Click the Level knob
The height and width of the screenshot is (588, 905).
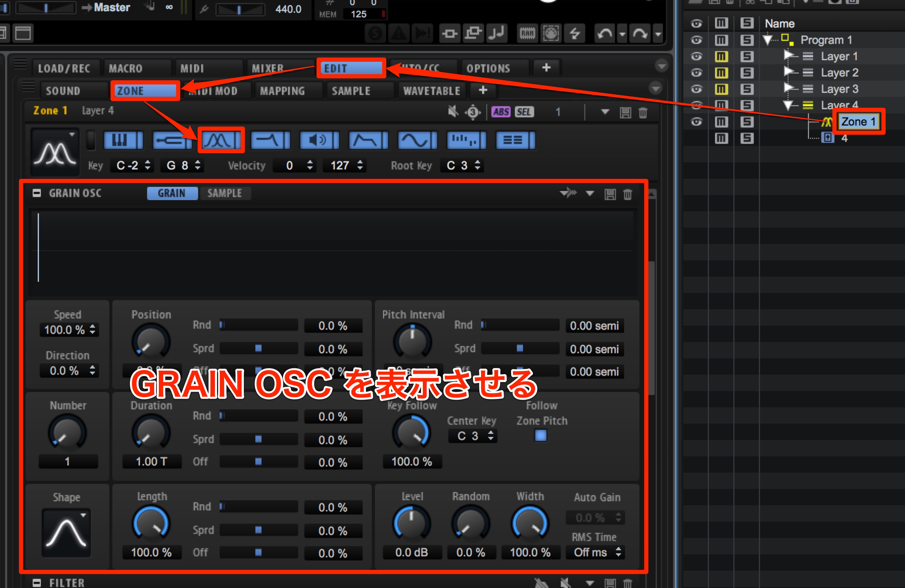(412, 523)
